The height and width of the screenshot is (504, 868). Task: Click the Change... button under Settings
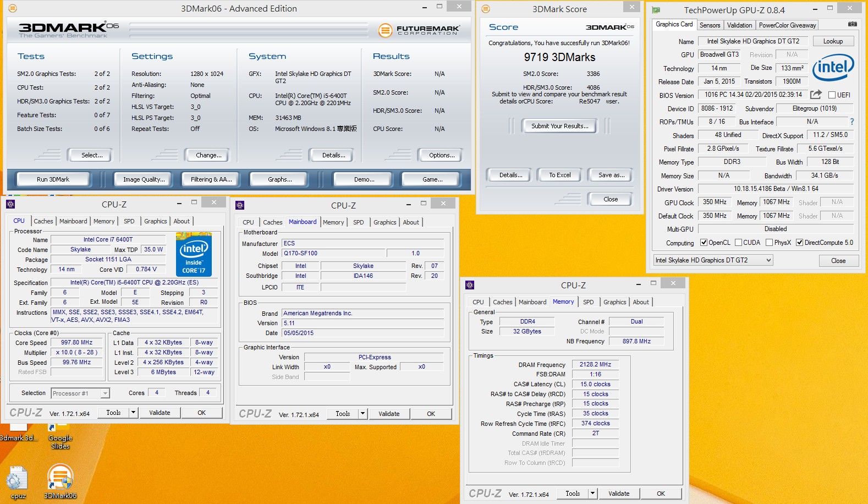[x=208, y=155]
